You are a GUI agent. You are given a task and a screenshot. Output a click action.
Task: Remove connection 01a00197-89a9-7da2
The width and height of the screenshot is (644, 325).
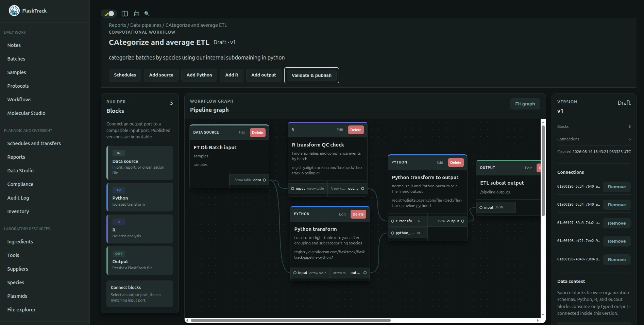[x=616, y=223]
